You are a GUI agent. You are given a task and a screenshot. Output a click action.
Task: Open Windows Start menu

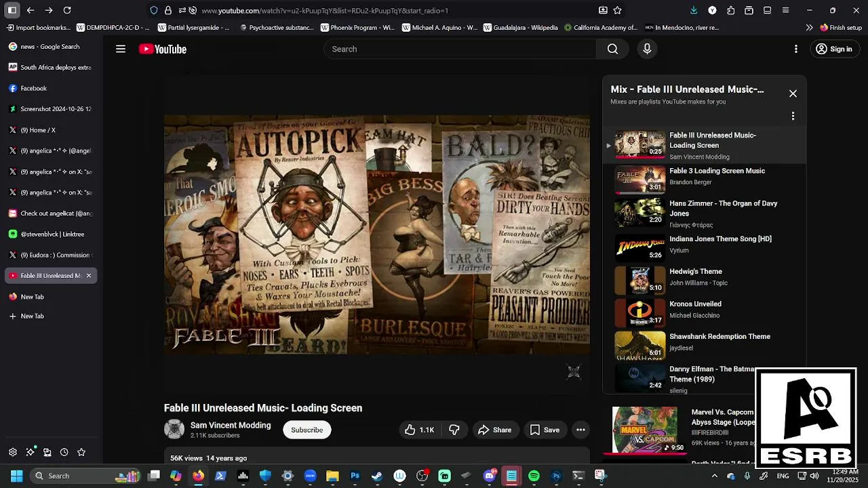[16, 476]
